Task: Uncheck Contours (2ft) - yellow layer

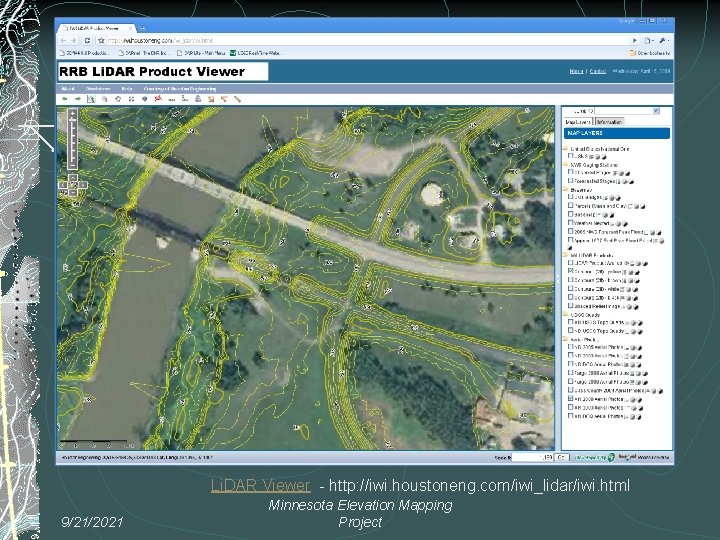Action: point(571,272)
